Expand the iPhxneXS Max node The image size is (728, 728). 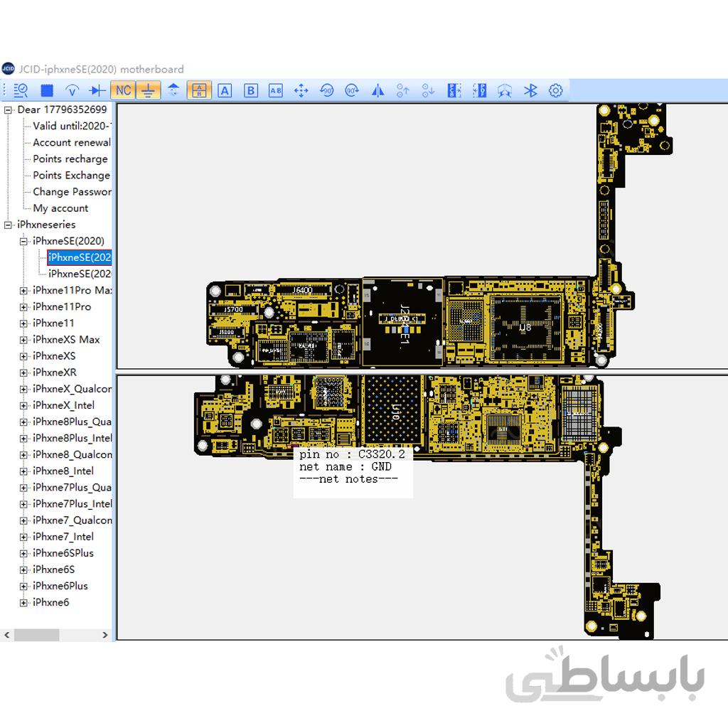(23, 340)
